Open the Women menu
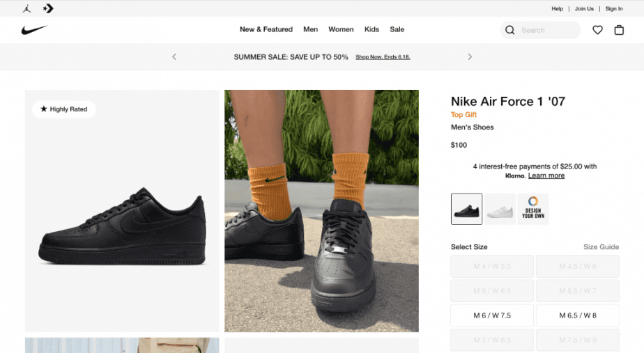The image size is (644, 353). (341, 29)
